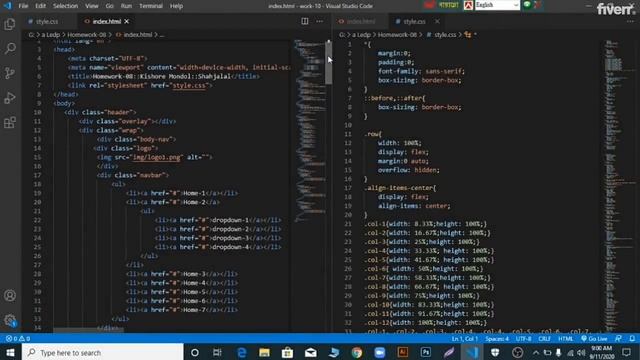640x360 pixels.
Task: Open the Search view in activity bar
Action: [10, 49]
